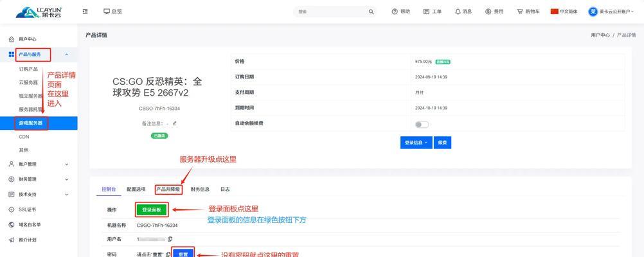Image resolution: width=644 pixels, height=257 pixels.
Task: Switch to the 配置选项 tab
Action: point(136,190)
